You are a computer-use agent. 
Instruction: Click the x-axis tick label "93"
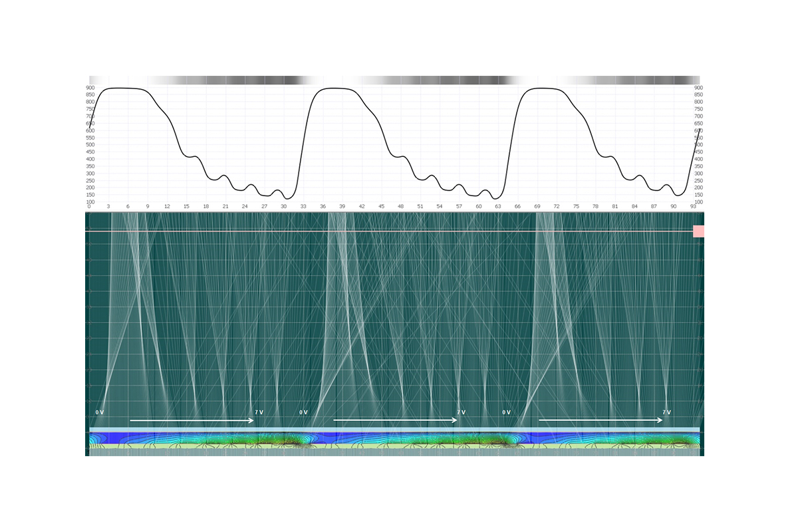(x=693, y=207)
